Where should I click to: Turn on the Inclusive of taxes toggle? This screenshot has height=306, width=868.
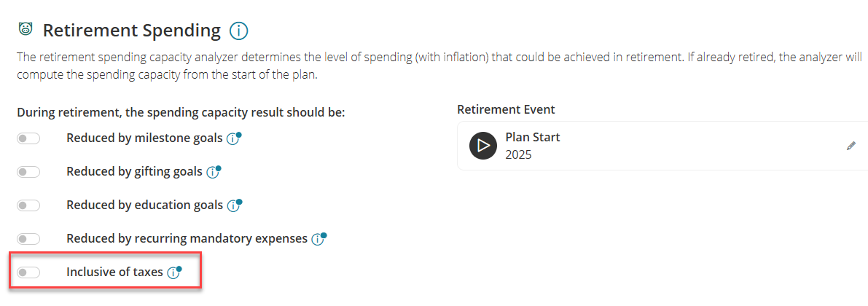28,272
